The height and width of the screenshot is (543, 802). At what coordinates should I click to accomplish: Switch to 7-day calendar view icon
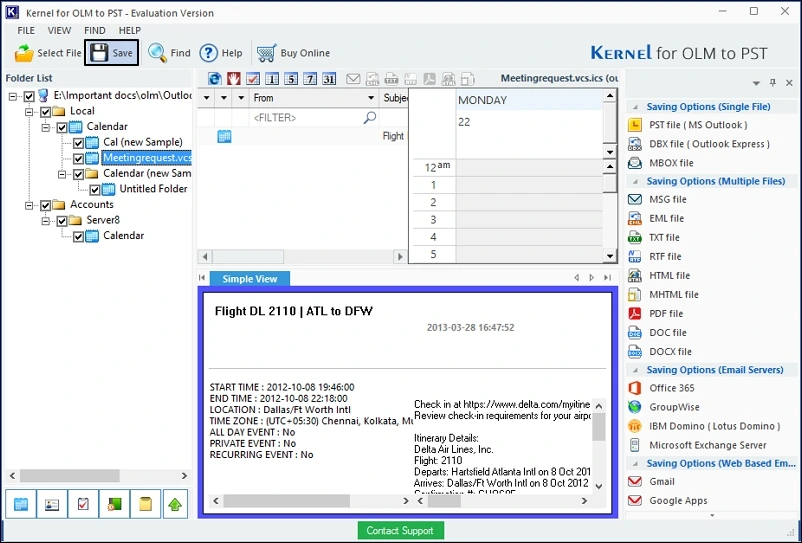310,79
